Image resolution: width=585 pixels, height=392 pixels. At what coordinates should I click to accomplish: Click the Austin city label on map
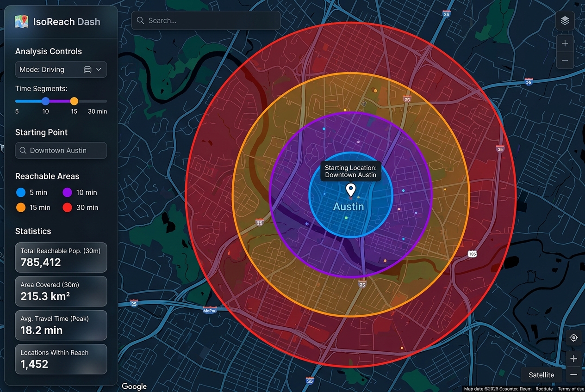[349, 207]
